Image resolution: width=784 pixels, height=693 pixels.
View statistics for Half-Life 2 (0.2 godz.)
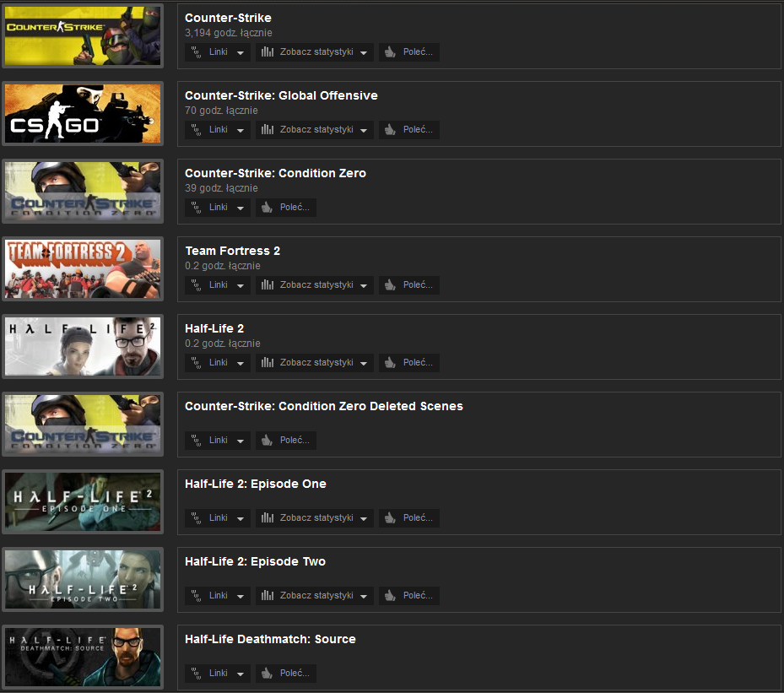(315, 362)
